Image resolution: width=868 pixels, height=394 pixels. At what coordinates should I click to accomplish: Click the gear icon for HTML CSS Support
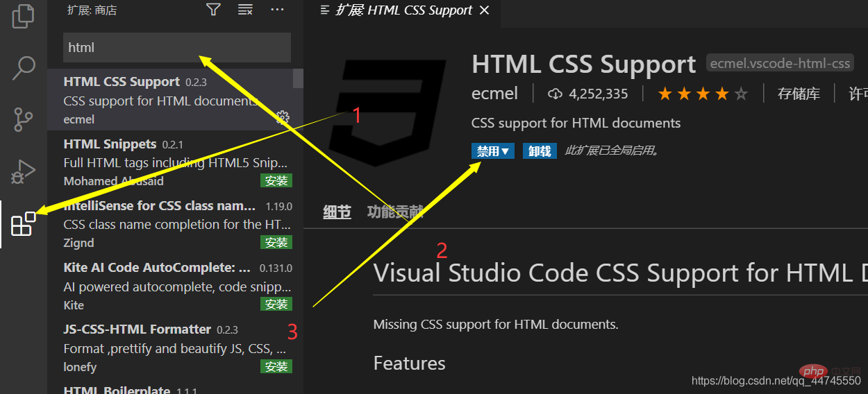283,117
